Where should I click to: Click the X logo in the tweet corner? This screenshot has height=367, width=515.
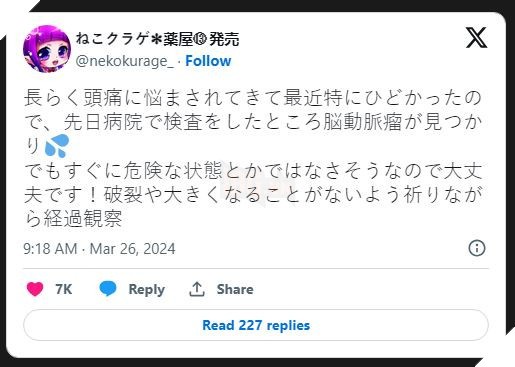pyautogui.click(x=477, y=38)
